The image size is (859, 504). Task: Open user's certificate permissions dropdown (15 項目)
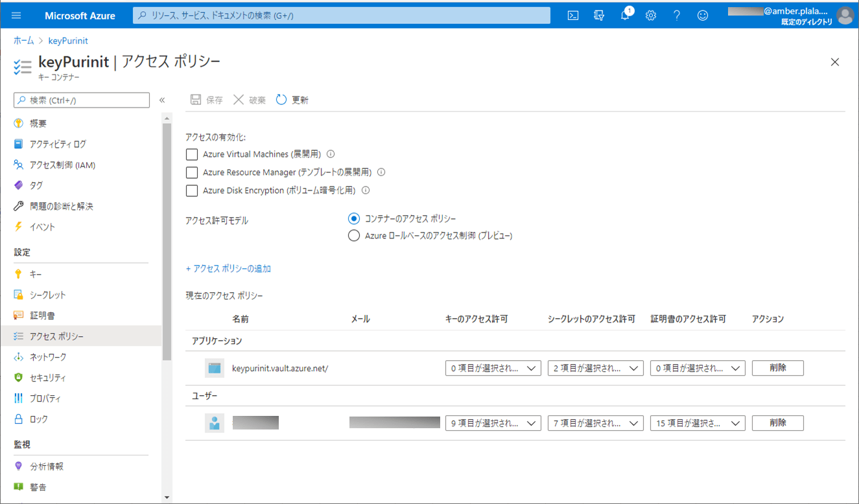698,423
